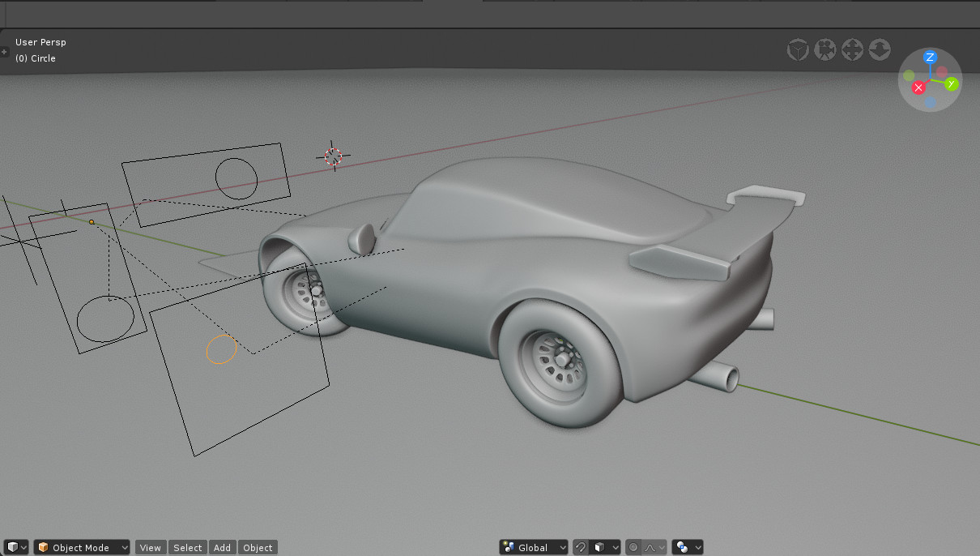Click the red X axis on gizmo
980x556 pixels.
[918, 88]
